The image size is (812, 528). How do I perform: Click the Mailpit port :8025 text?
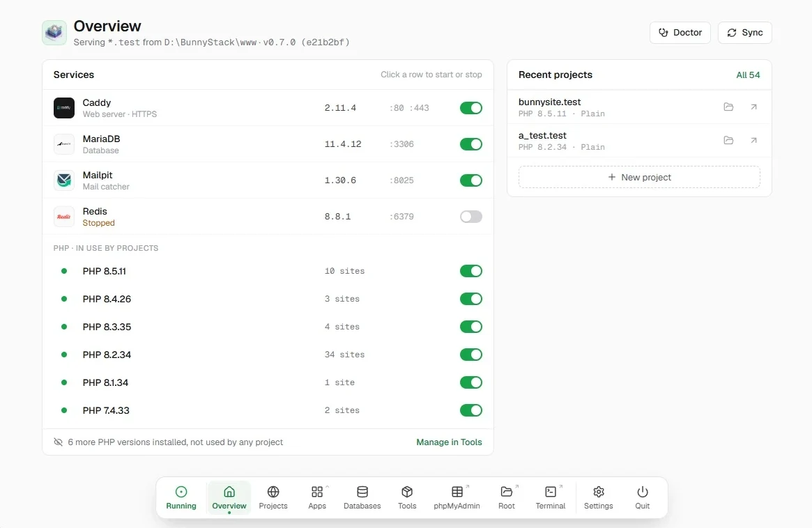[401, 180]
